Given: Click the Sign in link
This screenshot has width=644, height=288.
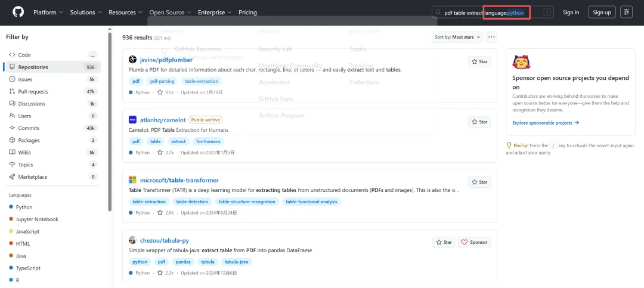Looking at the screenshot, I should [x=571, y=13].
